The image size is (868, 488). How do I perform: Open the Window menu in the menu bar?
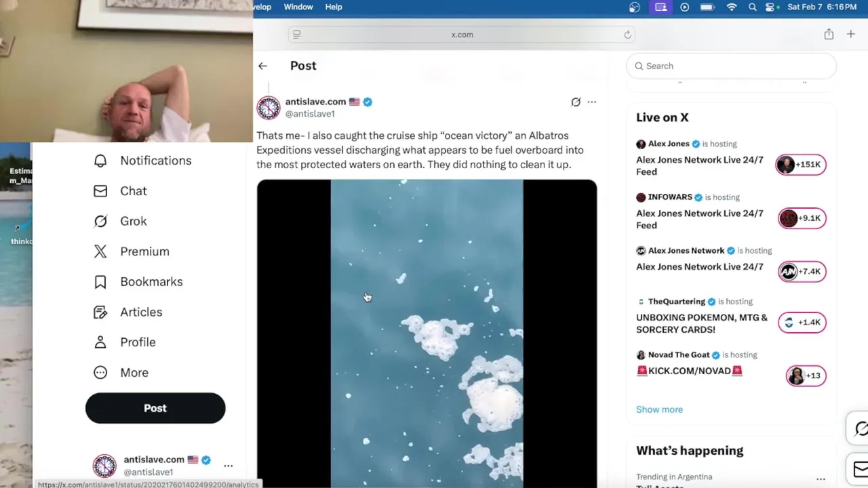(298, 7)
